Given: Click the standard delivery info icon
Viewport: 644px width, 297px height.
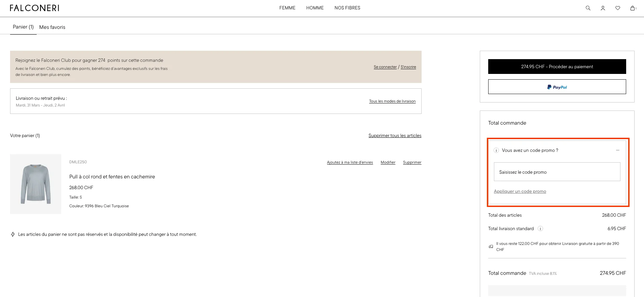Looking at the screenshot, I should coord(540,229).
